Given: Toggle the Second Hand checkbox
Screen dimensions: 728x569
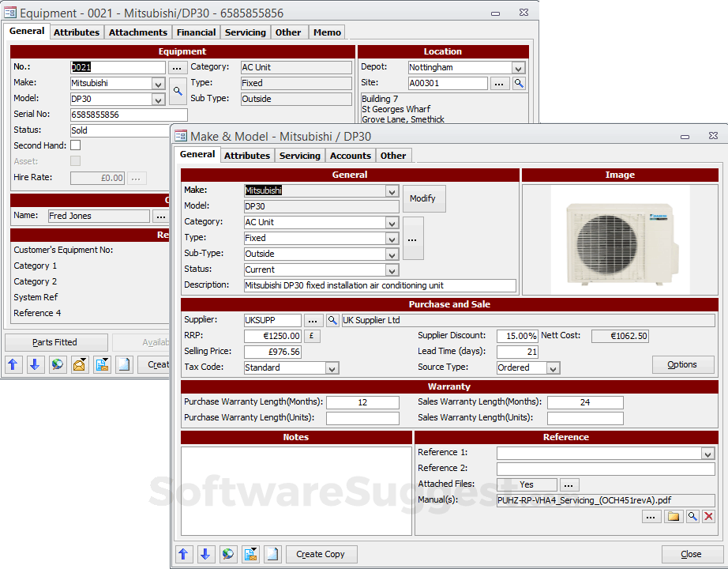Looking at the screenshot, I should [76, 145].
